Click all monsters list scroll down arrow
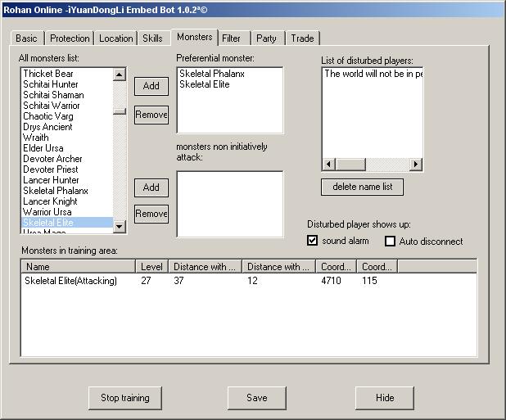 click(x=120, y=226)
